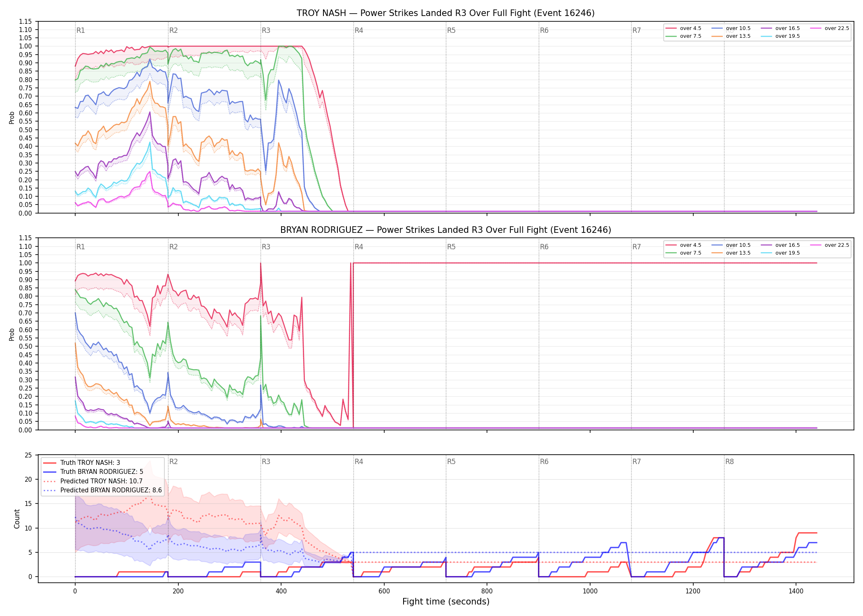The height and width of the screenshot is (616, 863).
Task: Click the R6 round marker in Troy Nash chart
Action: 544,30
